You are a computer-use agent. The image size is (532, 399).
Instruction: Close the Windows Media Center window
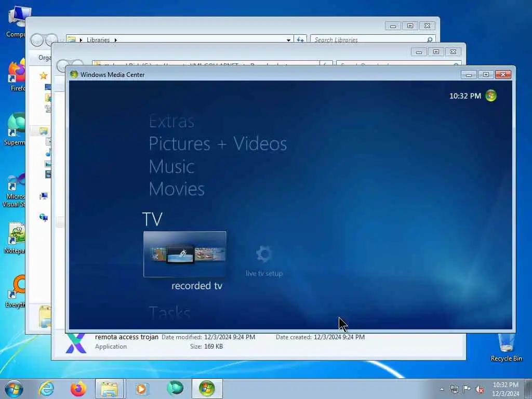click(x=503, y=75)
